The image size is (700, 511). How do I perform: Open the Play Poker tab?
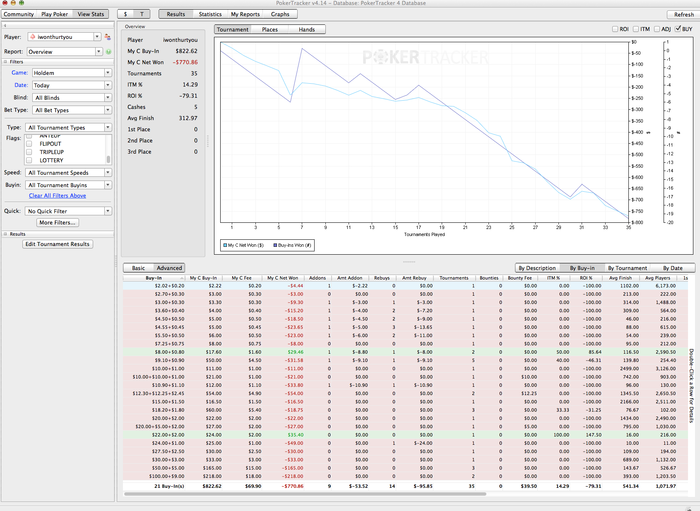57,15
